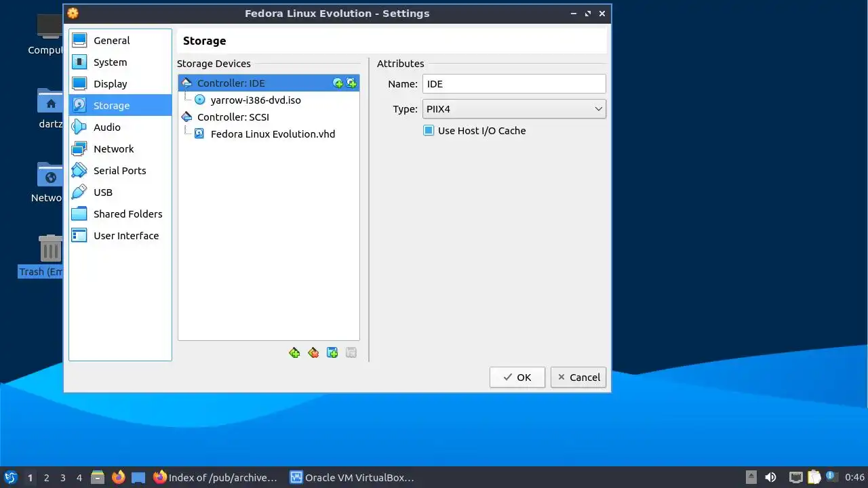Go to the USB settings page
The height and width of the screenshot is (488, 868).
coord(120,192)
